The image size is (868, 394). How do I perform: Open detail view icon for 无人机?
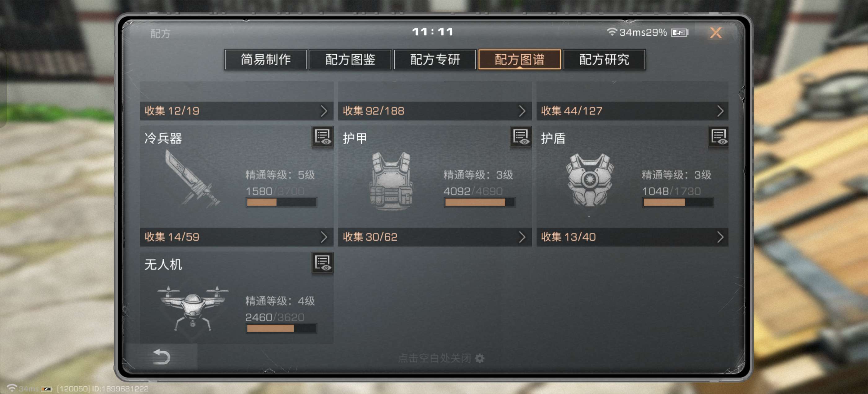click(x=322, y=263)
